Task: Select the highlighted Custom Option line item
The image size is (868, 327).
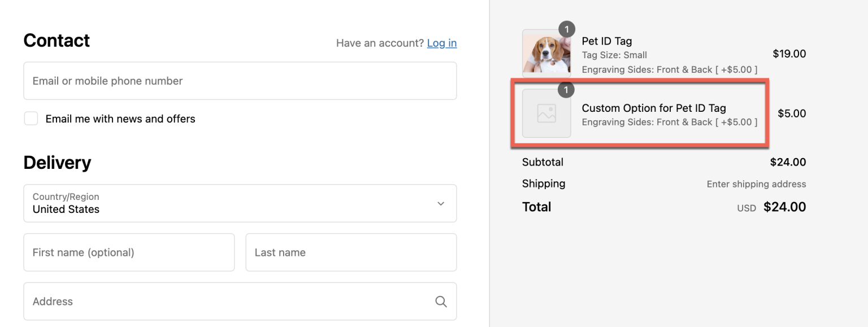Action: (639, 114)
